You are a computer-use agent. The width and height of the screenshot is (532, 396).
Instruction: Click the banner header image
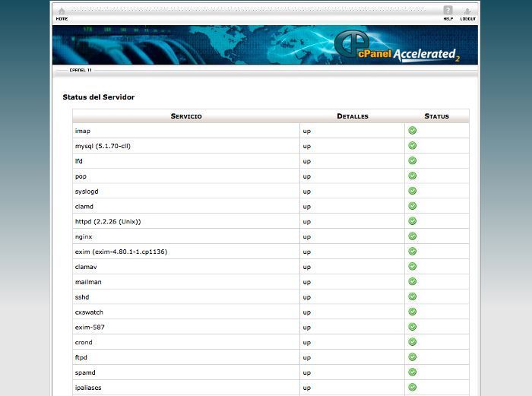pos(190,45)
